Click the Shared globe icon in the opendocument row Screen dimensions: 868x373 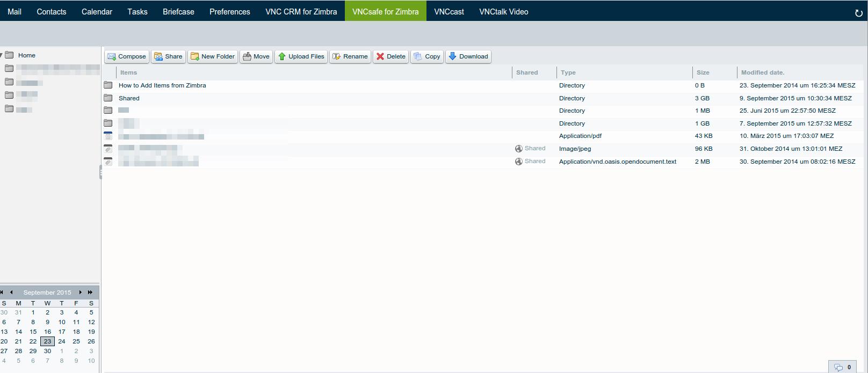[x=519, y=162]
